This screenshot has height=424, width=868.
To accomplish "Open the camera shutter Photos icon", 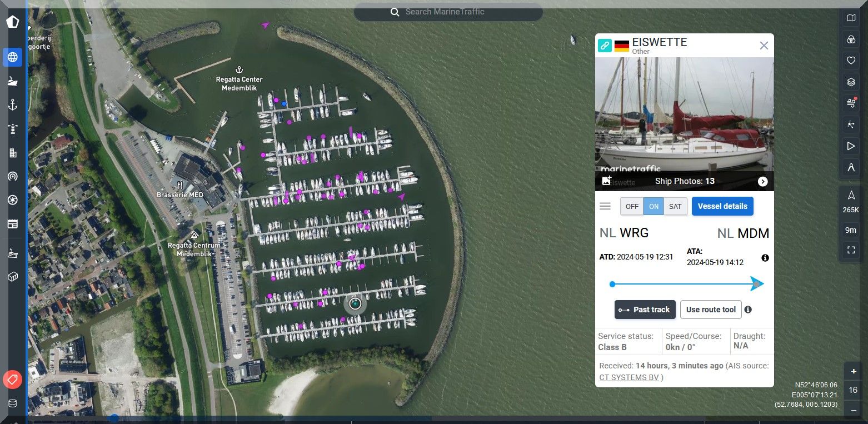I will click(13, 200).
